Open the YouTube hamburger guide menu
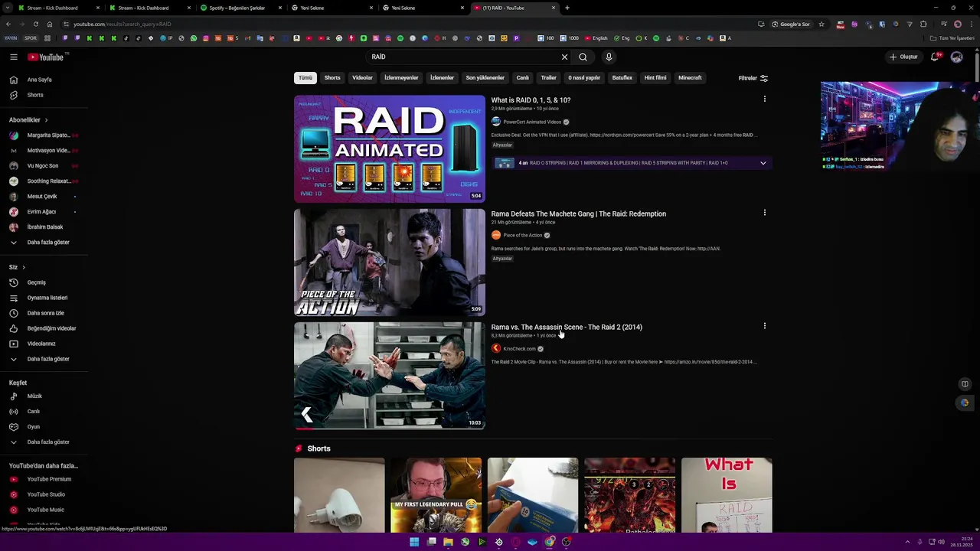The height and width of the screenshot is (551, 980). point(14,57)
